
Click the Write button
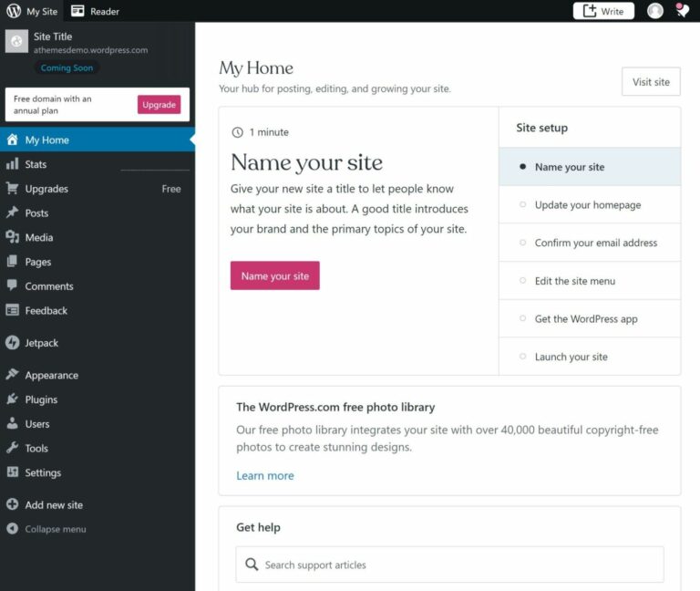point(603,11)
